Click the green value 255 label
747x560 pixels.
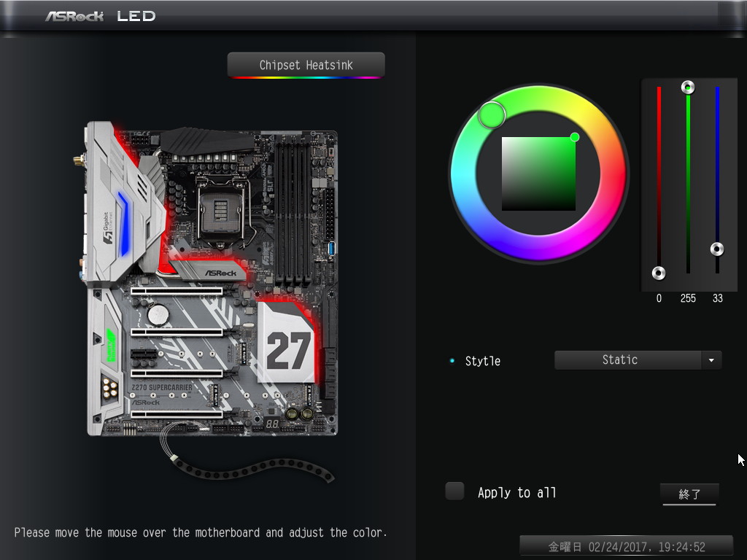pos(688,298)
